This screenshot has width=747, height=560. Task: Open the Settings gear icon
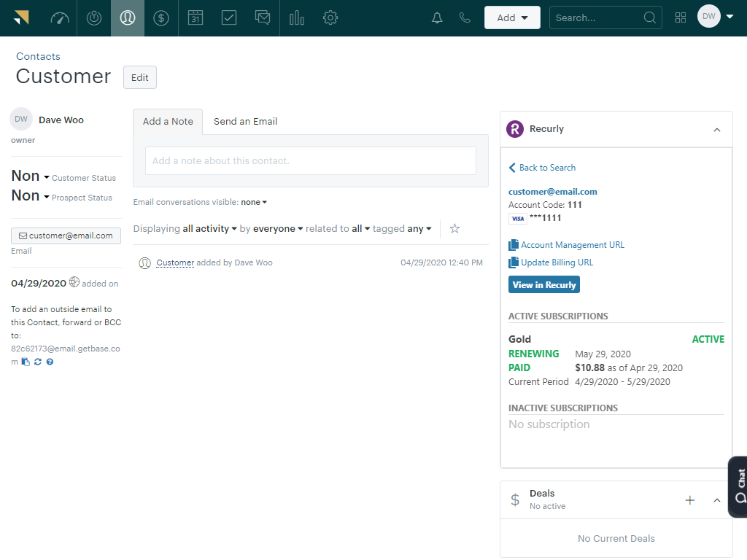pyautogui.click(x=330, y=18)
